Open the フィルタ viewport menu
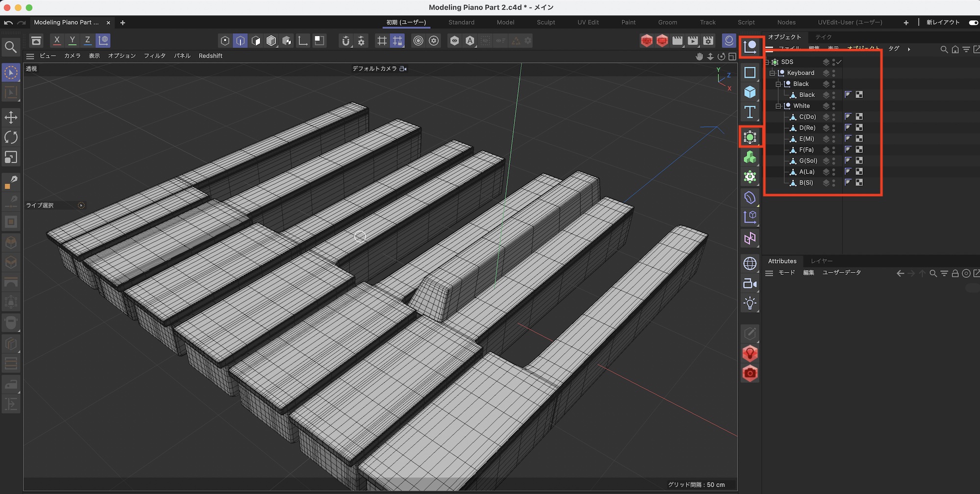 click(154, 56)
